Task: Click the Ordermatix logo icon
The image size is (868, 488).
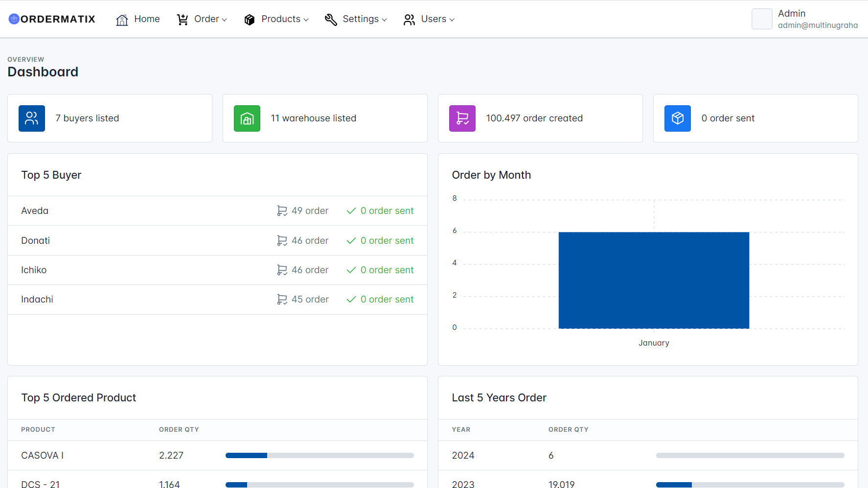Action: click(13, 19)
